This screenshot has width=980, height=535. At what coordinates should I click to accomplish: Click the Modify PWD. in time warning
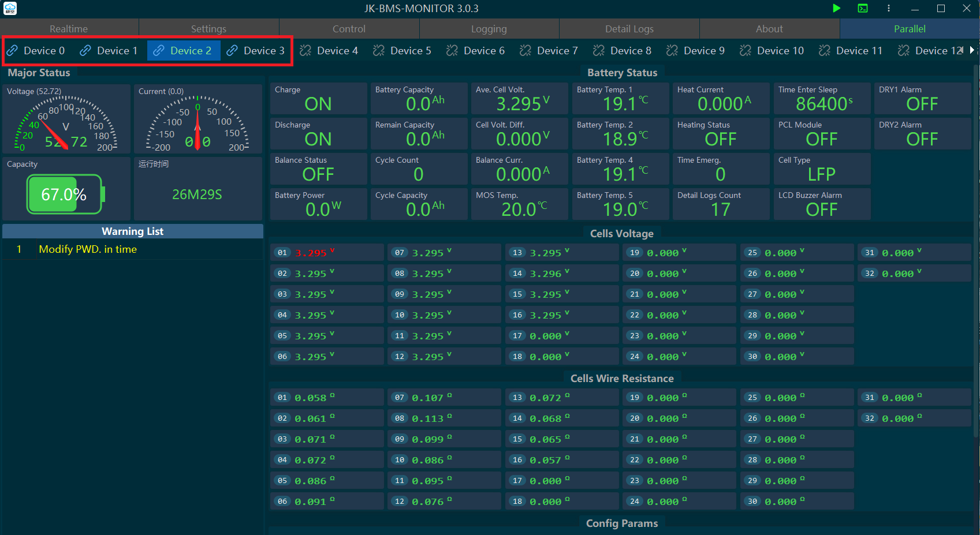tap(88, 249)
